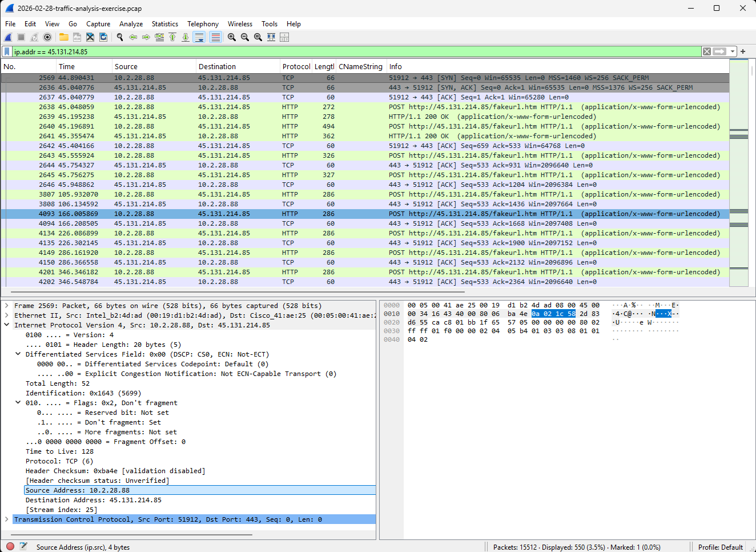The width and height of the screenshot is (756, 552).
Task: Click into the display filter input field
Action: (343, 51)
